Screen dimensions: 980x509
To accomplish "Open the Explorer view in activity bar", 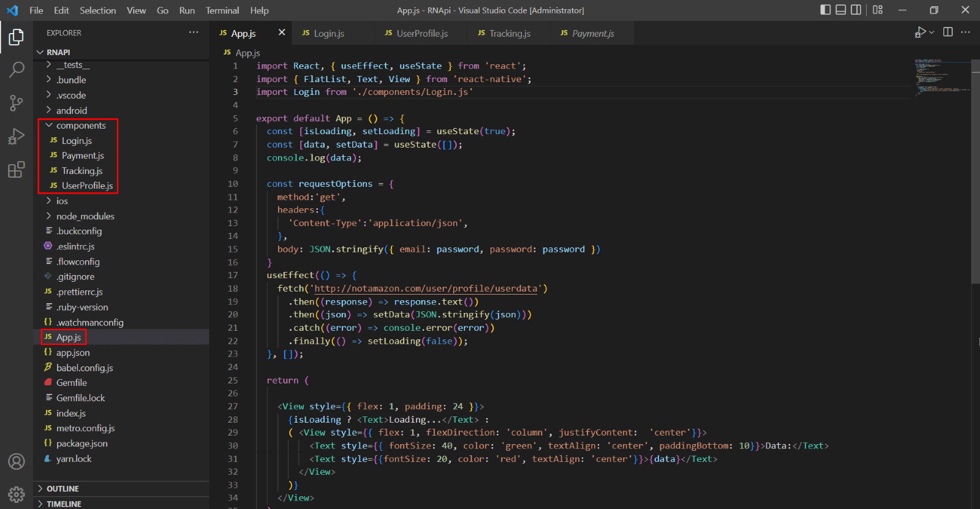I will 17,37.
